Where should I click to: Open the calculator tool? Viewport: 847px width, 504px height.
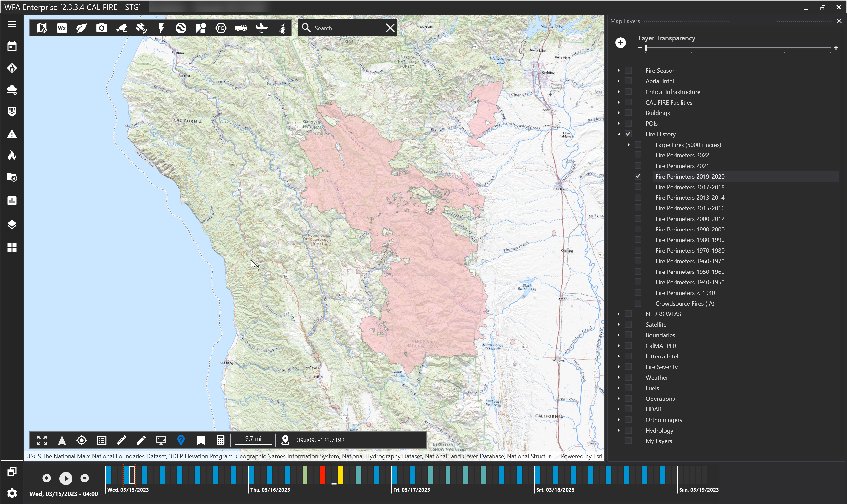(x=220, y=440)
